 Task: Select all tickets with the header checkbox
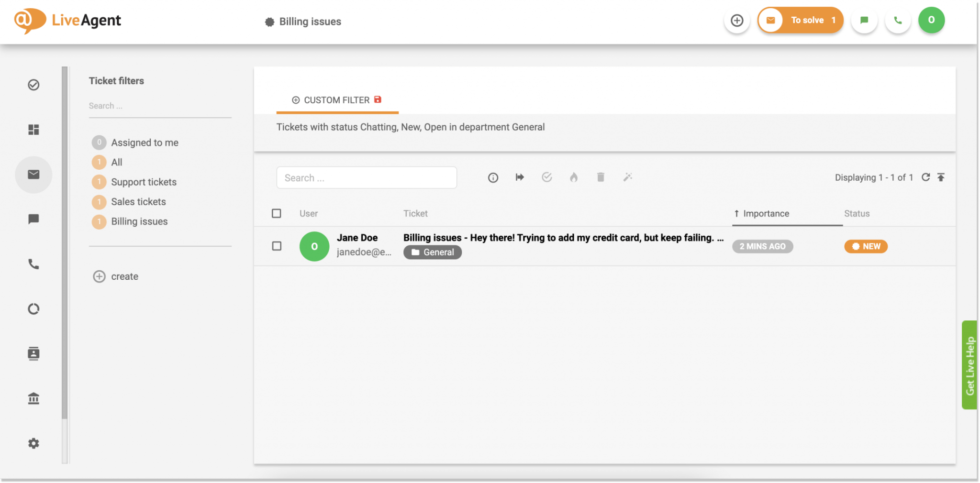coord(277,213)
